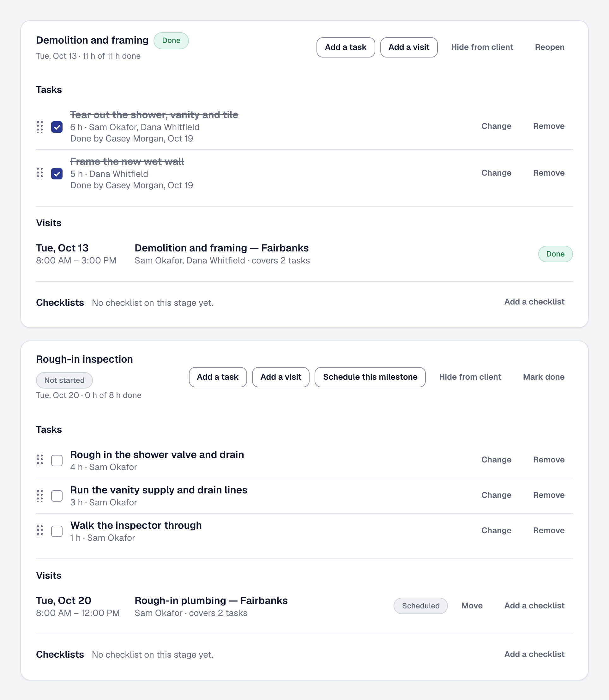609x700 pixels.
Task: Click the Not started status badge
Action: [64, 380]
